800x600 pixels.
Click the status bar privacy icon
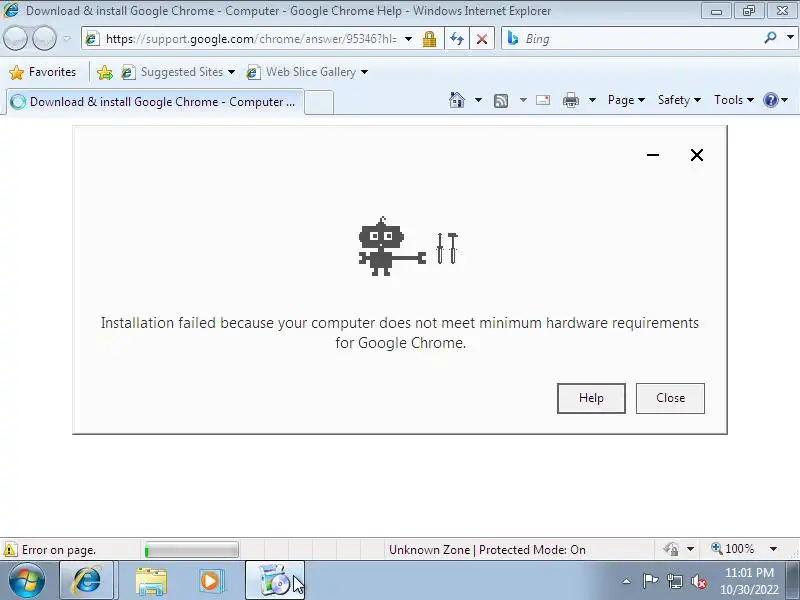671,549
